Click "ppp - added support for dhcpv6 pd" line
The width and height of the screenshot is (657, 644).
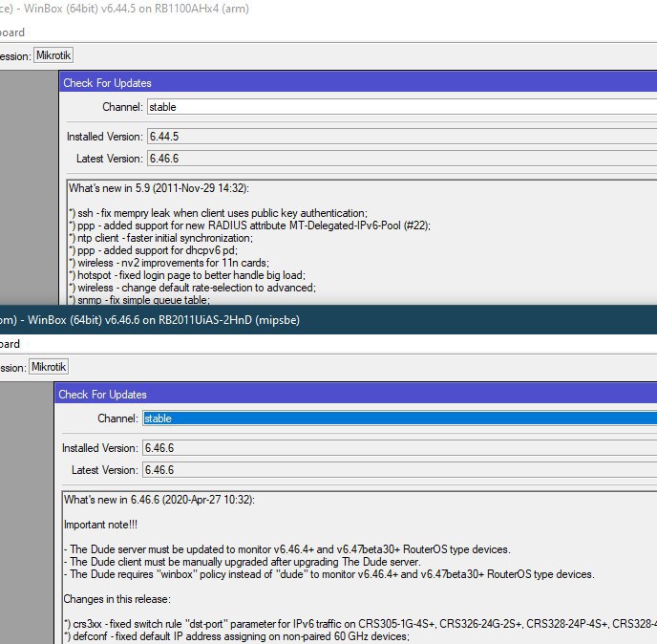coord(154,250)
